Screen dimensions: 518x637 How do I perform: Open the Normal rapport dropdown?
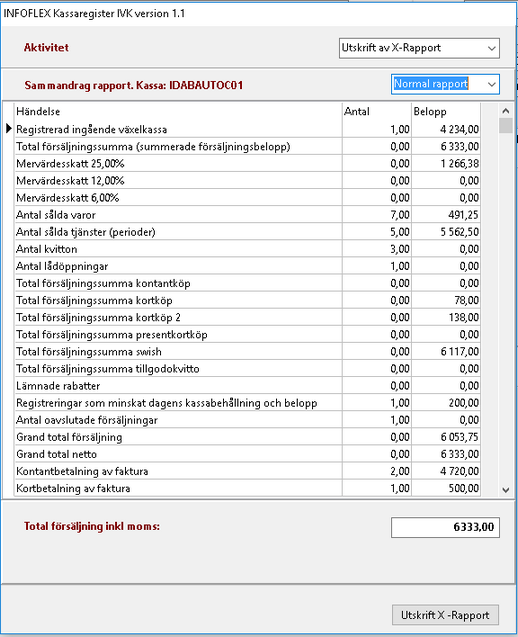445,84
